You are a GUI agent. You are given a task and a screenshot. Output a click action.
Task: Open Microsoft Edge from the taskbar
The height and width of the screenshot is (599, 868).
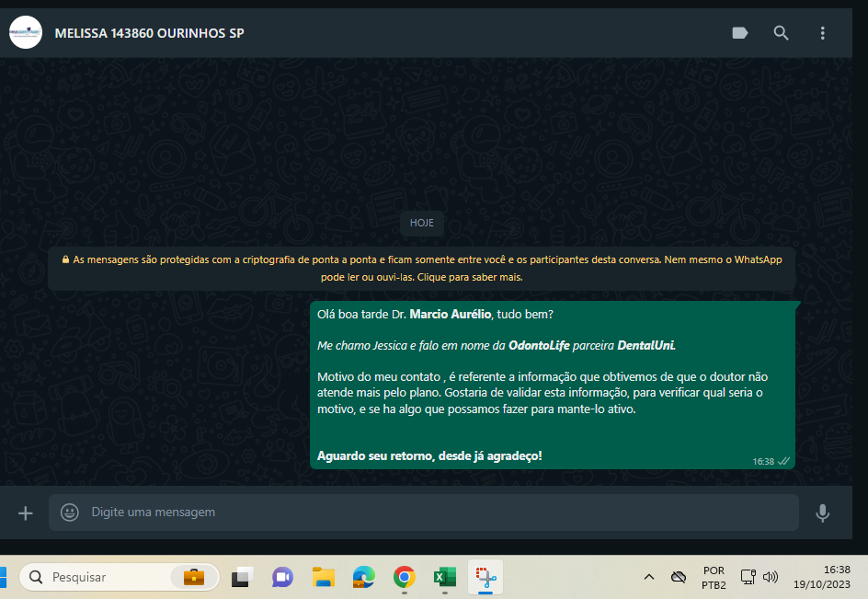click(364, 577)
